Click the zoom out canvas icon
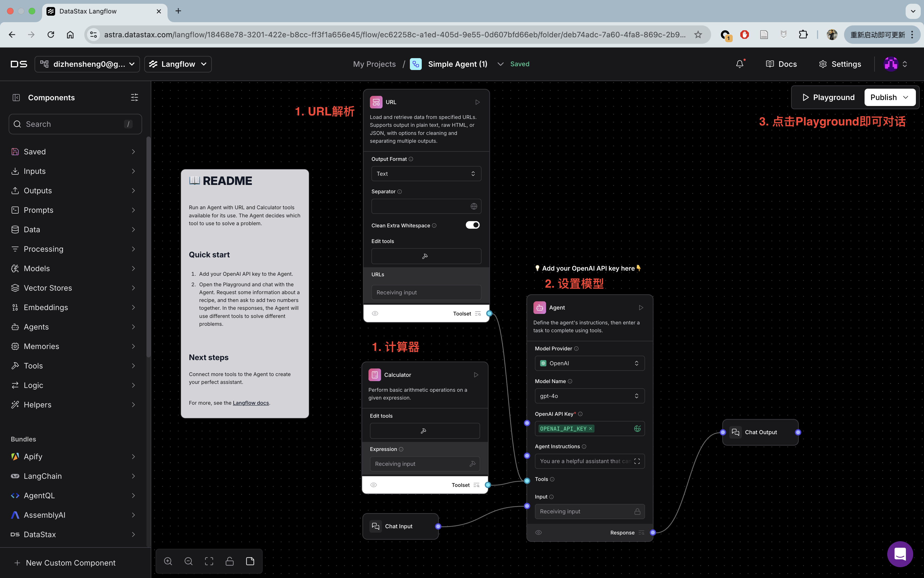 [x=189, y=561]
